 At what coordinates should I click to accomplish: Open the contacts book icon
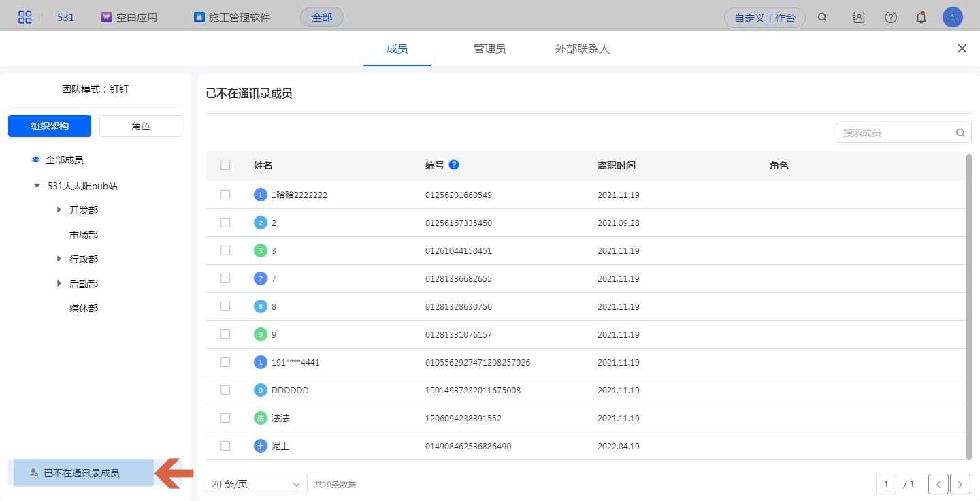(858, 18)
